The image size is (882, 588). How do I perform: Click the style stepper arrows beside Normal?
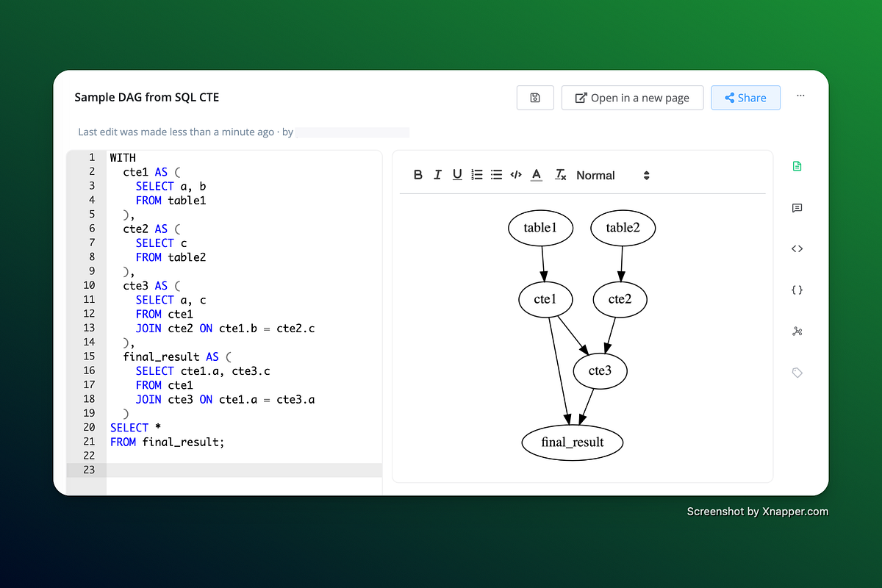coord(646,175)
